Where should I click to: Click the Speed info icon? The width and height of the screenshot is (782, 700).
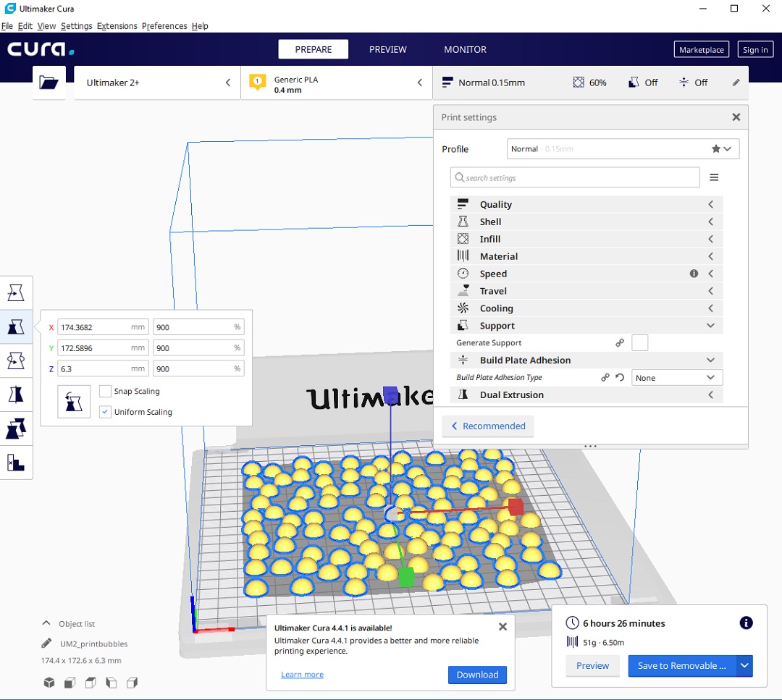pyautogui.click(x=694, y=273)
